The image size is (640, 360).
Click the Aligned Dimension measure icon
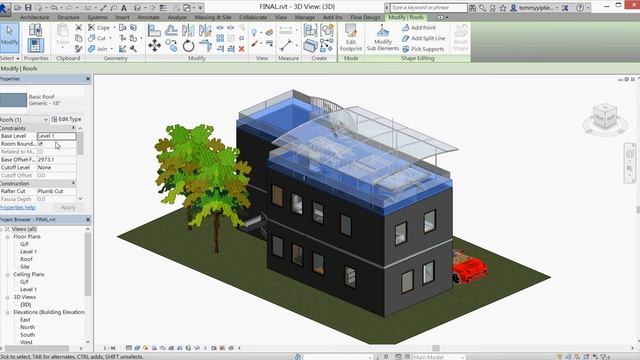286,46
